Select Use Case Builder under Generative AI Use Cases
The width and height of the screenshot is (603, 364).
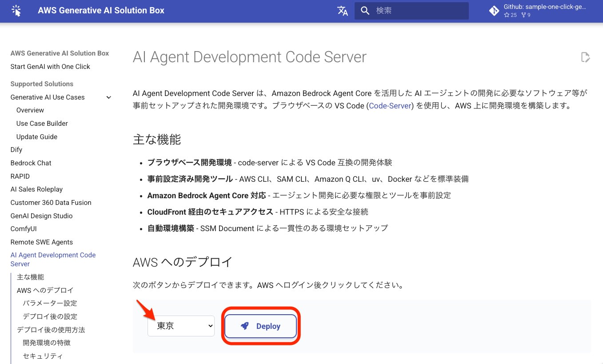(42, 124)
